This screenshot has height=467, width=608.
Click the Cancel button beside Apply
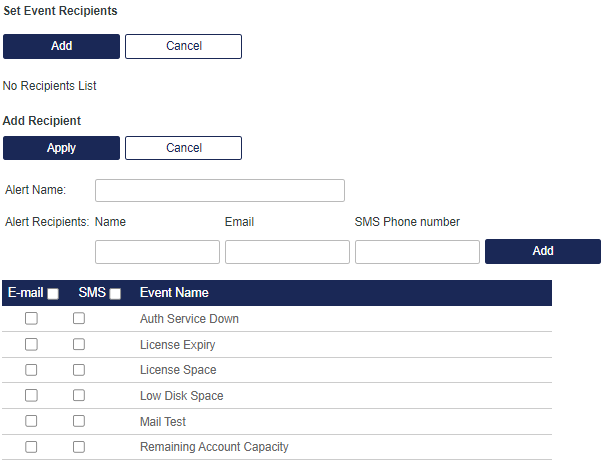183,148
